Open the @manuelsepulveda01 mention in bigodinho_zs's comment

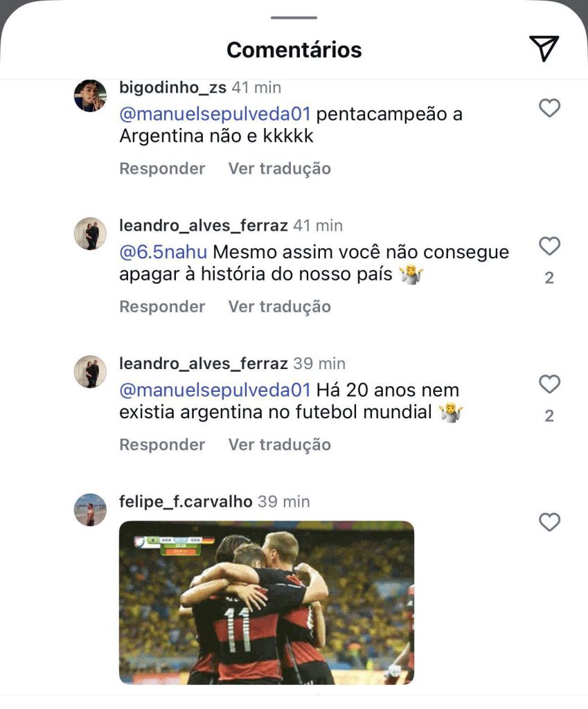(x=215, y=114)
